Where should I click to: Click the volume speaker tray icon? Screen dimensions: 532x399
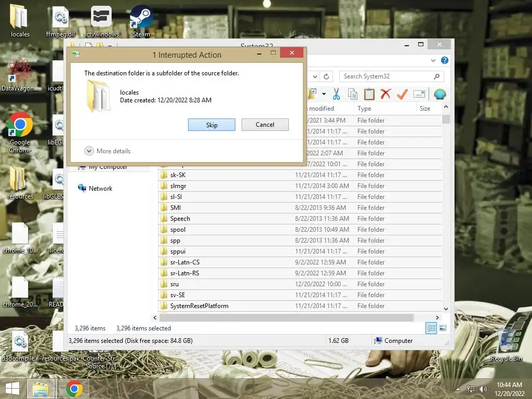(483, 389)
